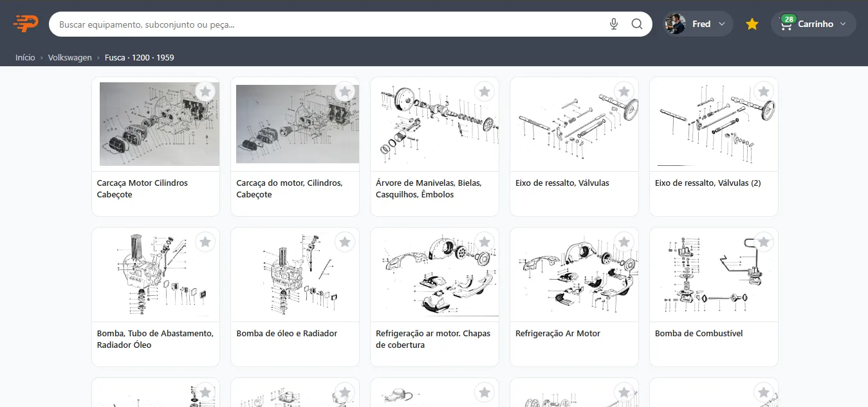Favorite Carcaça Motor Cilindros Cabeçote card star
This screenshot has height=407, width=868.
pos(205,92)
